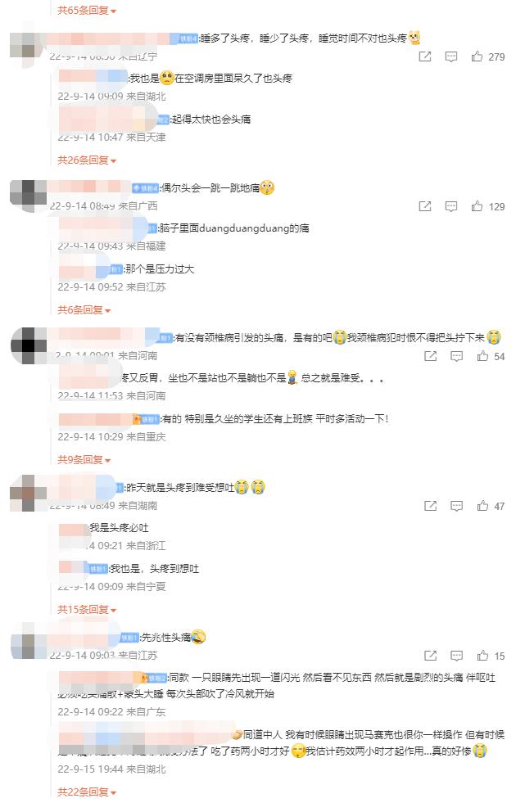The width and height of the screenshot is (516, 812).
Task: Open avatar of 先兆性头痛 commenter
Action: click(x=29, y=641)
